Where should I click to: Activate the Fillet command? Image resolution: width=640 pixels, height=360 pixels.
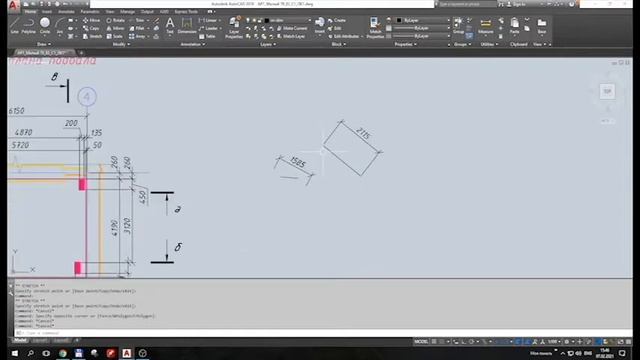click(137, 28)
